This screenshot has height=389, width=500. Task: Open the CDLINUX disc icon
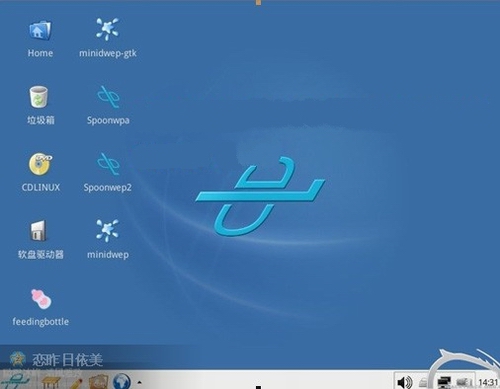(40, 164)
